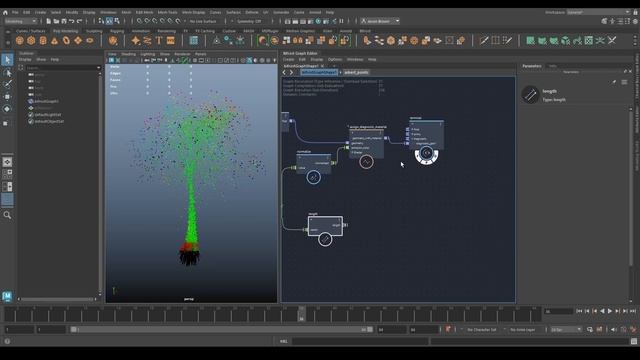
Task: Click the polygon Type tool T icon
Action: coord(159,40)
